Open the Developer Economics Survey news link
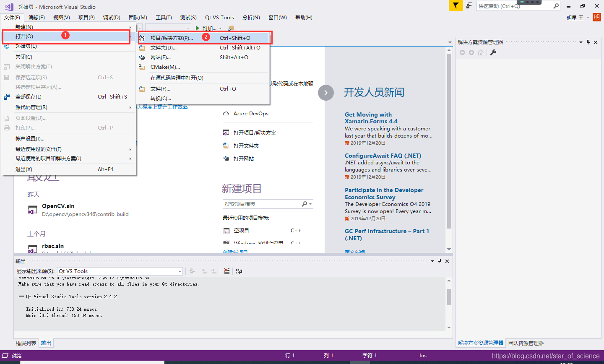This screenshot has width=604, height=364. tap(384, 194)
